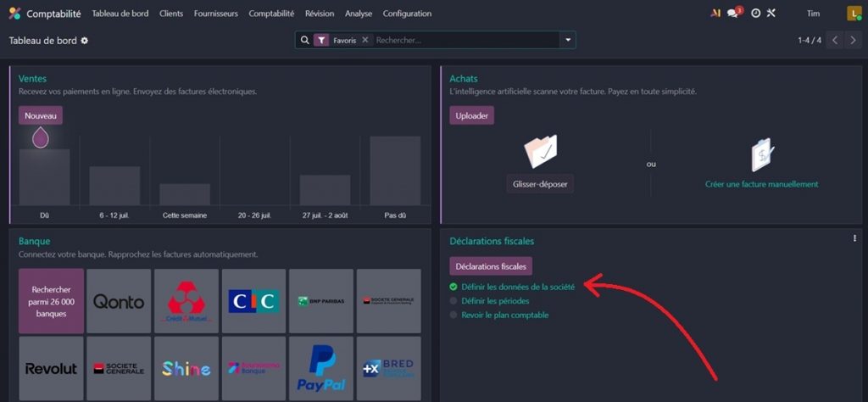Screen dimensions: 868x402
Task: Click in the Rechercher search field
Action: [x=465, y=40]
